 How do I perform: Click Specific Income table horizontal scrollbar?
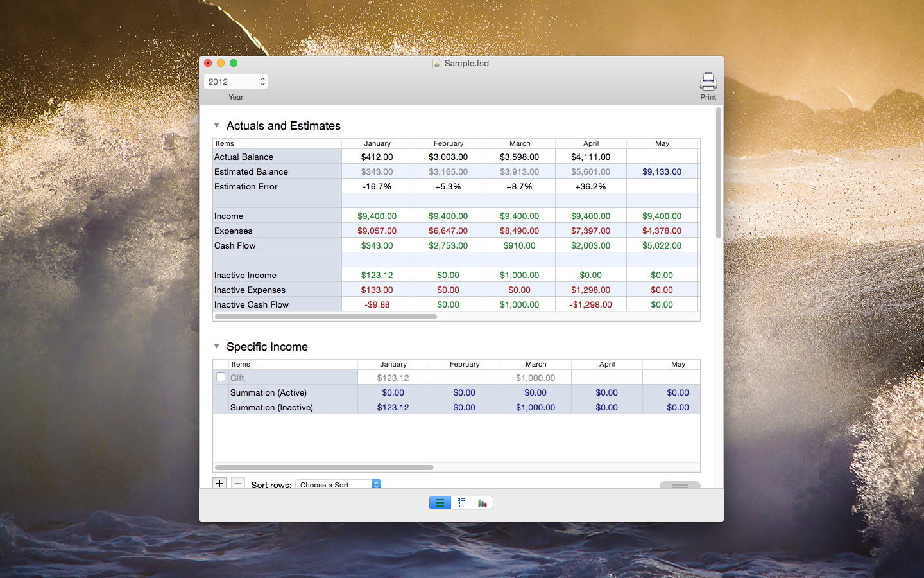coord(324,468)
